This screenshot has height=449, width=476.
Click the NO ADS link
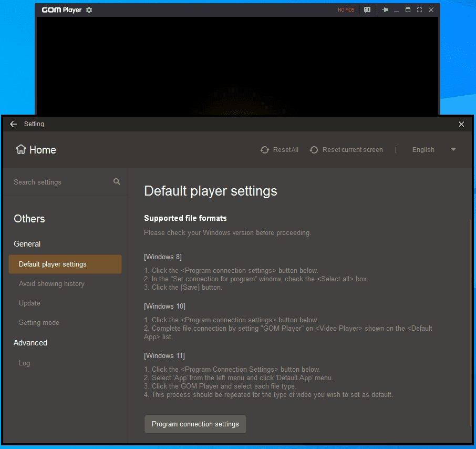[346, 10]
